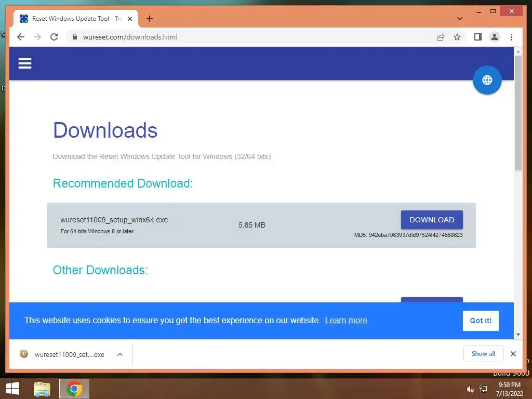Click the MD5 checksum text
Viewport: 532px width, 399px height.
[408, 235]
